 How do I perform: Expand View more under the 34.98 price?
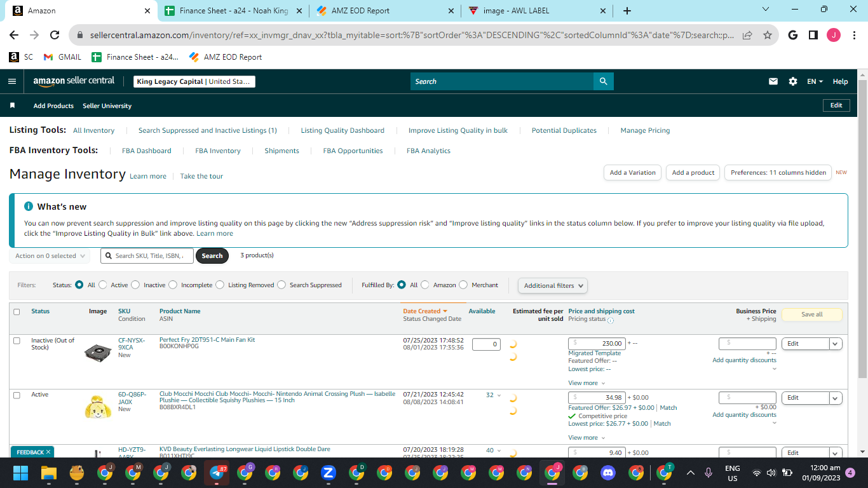tap(587, 438)
